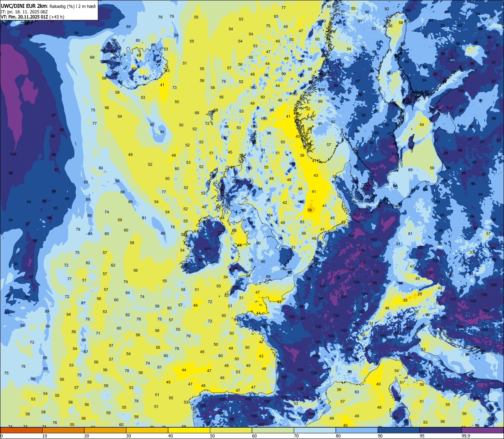This screenshot has width=504, height=439.
Task: Click the 'Rakastig (%) í 2 m hæð' label
Action: 72,7
